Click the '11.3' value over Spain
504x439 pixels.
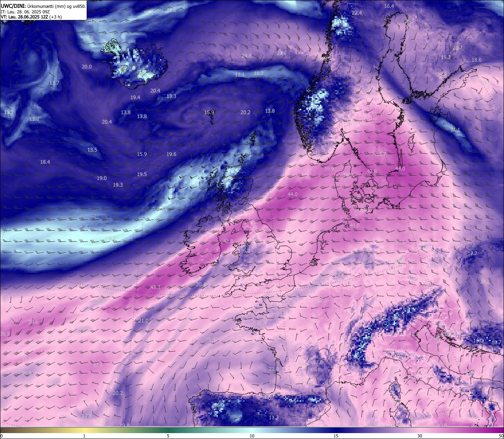click(x=274, y=417)
